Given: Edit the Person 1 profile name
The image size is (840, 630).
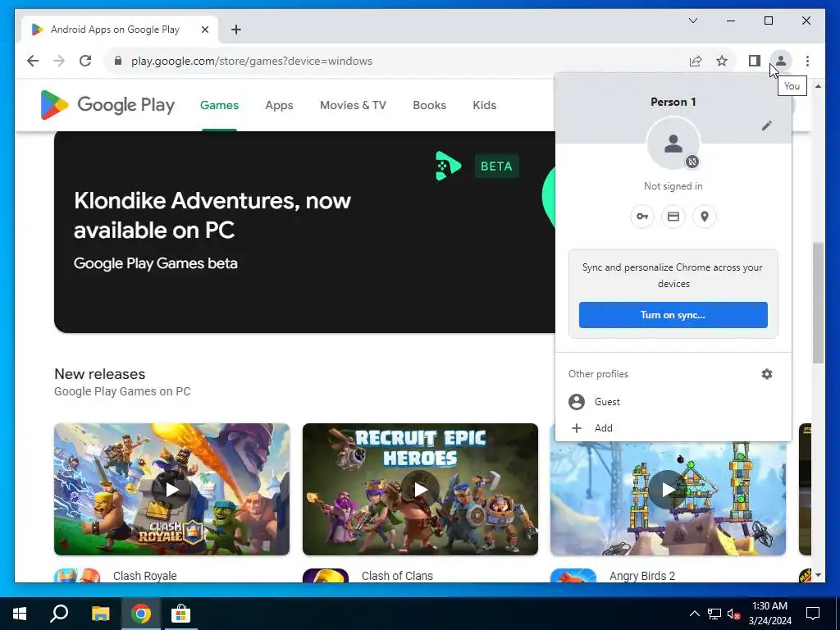Looking at the screenshot, I should 767,126.
